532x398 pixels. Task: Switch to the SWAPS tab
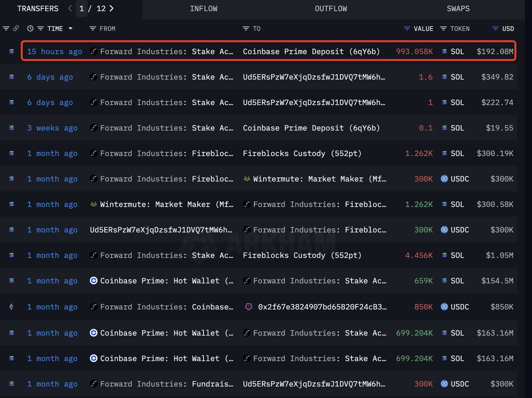click(x=458, y=9)
